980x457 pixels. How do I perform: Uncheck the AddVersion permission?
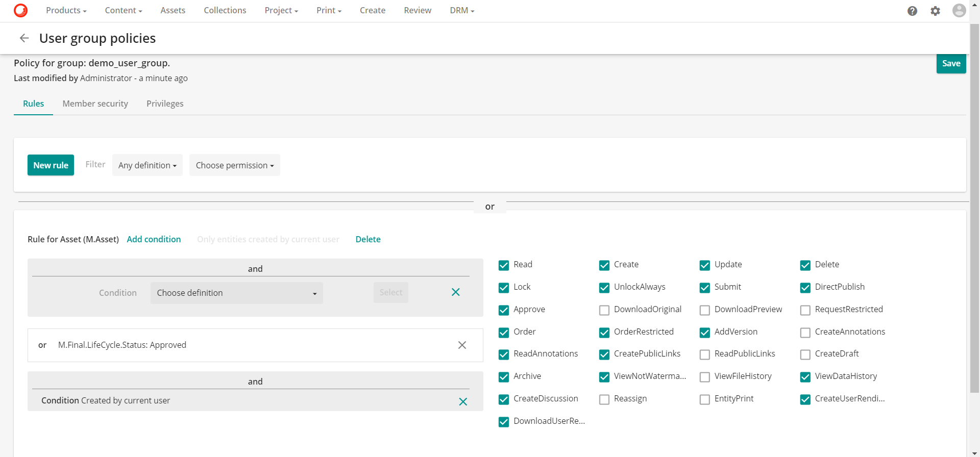705,333
